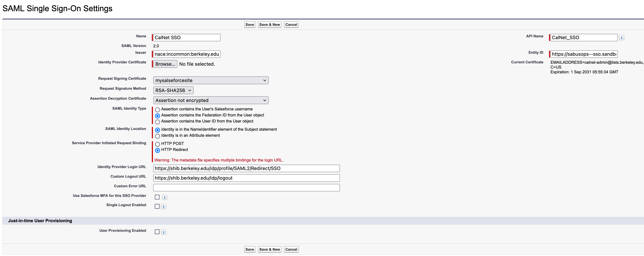The image size is (644, 256).
Task: Select assertion contains User's Salesforce username
Action: click(x=158, y=110)
